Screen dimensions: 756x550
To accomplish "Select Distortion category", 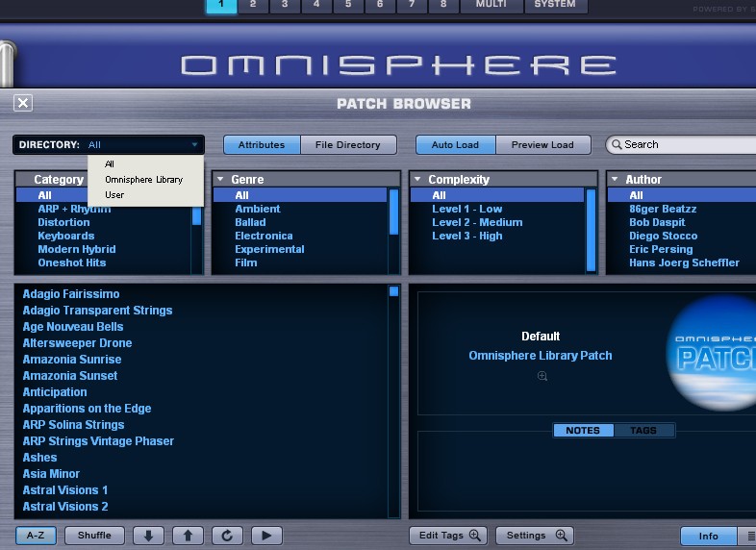I will pyautogui.click(x=63, y=222).
